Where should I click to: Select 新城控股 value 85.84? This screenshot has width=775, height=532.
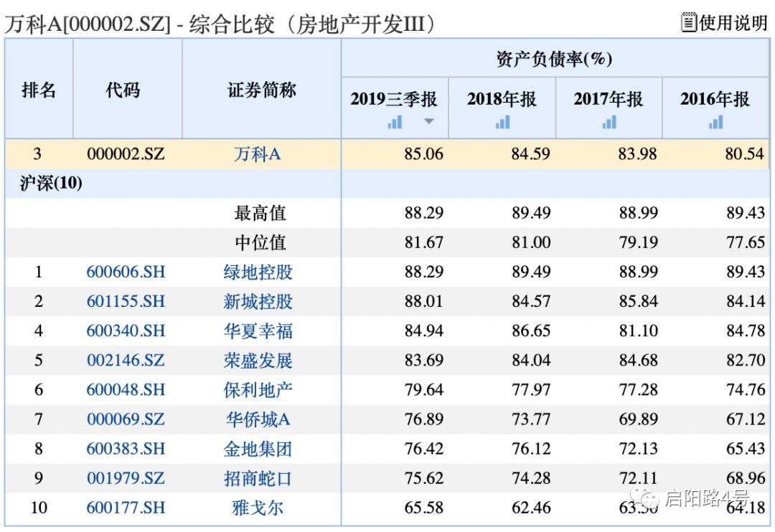pyautogui.click(x=639, y=301)
